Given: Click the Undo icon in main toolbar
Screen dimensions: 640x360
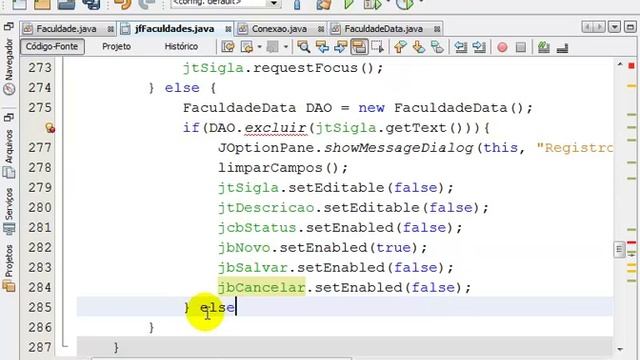Looking at the screenshot, I should tap(122, 4).
